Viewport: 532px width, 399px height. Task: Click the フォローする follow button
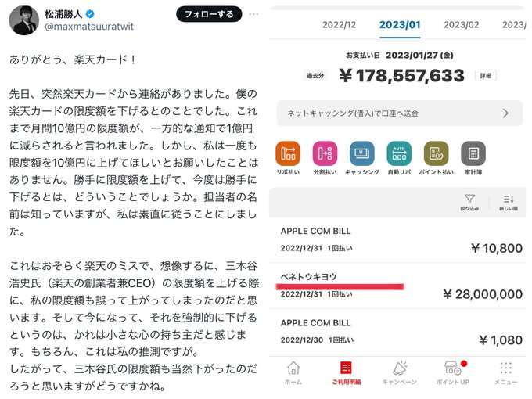click(209, 14)
